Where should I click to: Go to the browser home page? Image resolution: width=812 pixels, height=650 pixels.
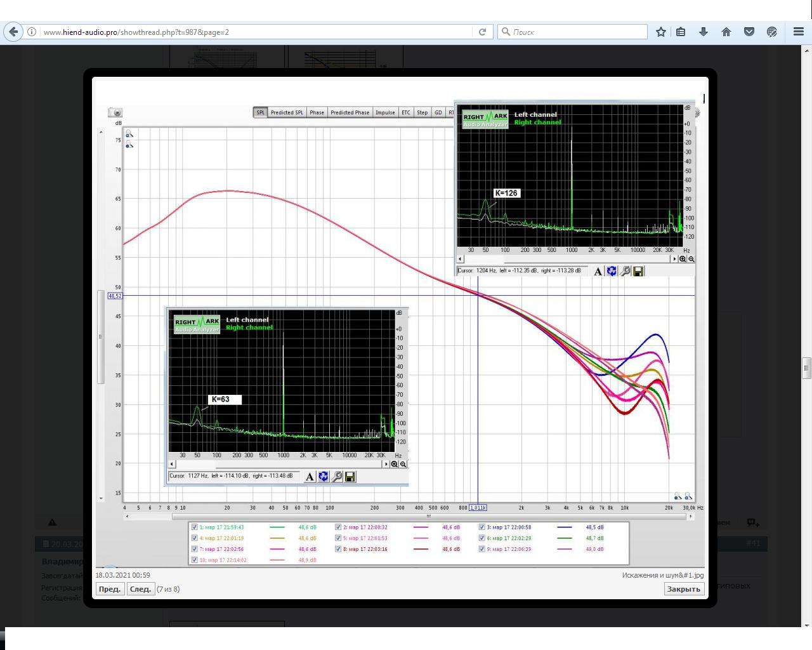726,32
